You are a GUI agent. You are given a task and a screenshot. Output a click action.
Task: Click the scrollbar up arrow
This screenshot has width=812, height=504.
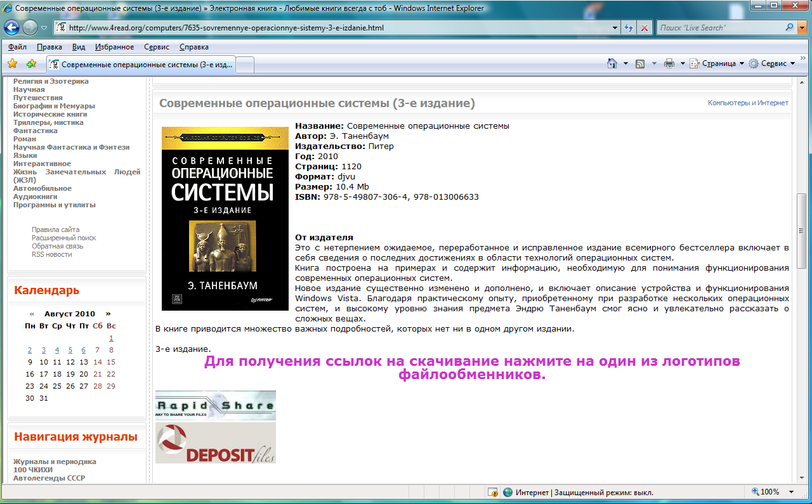[x=802, y=81]
